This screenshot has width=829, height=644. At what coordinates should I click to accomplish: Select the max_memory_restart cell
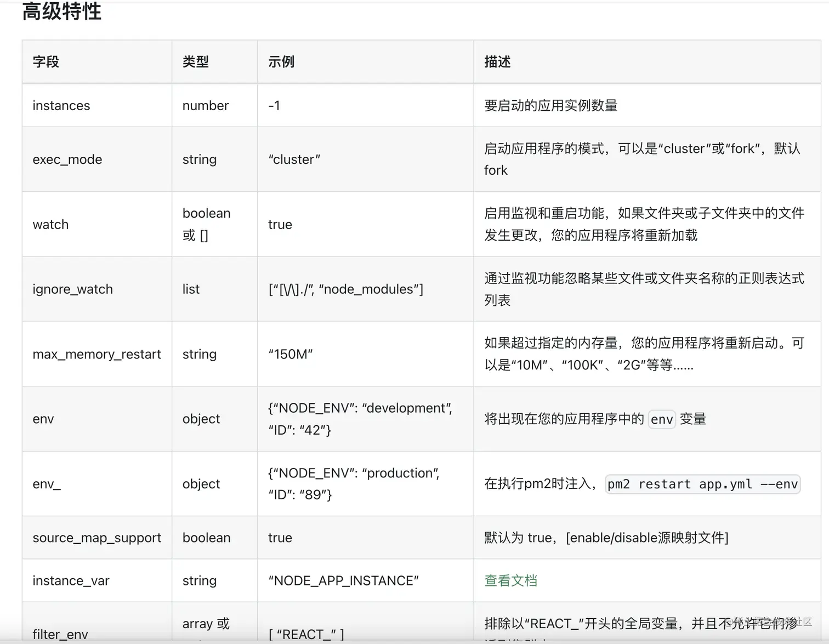coord(96,354)
